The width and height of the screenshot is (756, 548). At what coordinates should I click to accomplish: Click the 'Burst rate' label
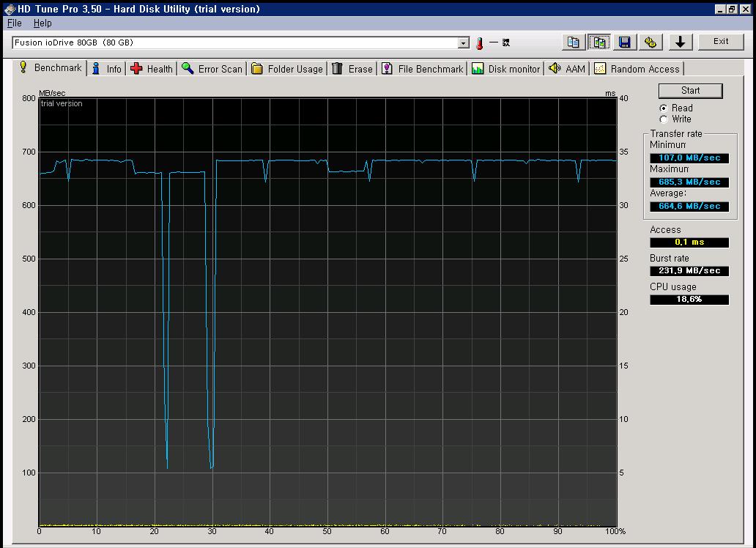(670, 258)
